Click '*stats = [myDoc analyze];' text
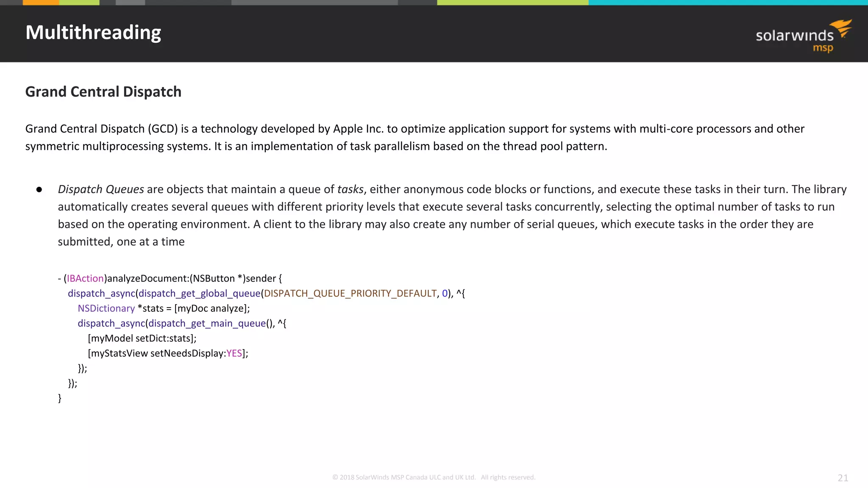The height and width of the screenshot is (488, 868). click(x=194, y=308)
